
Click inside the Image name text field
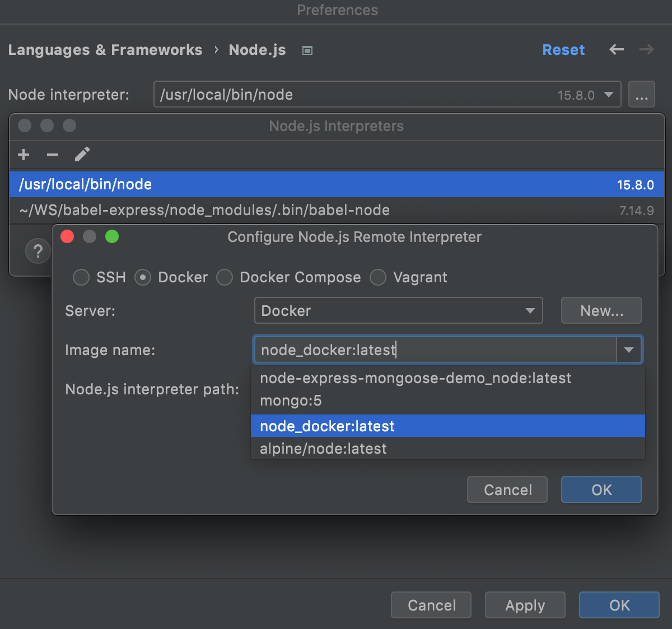[x=435, y=350]
